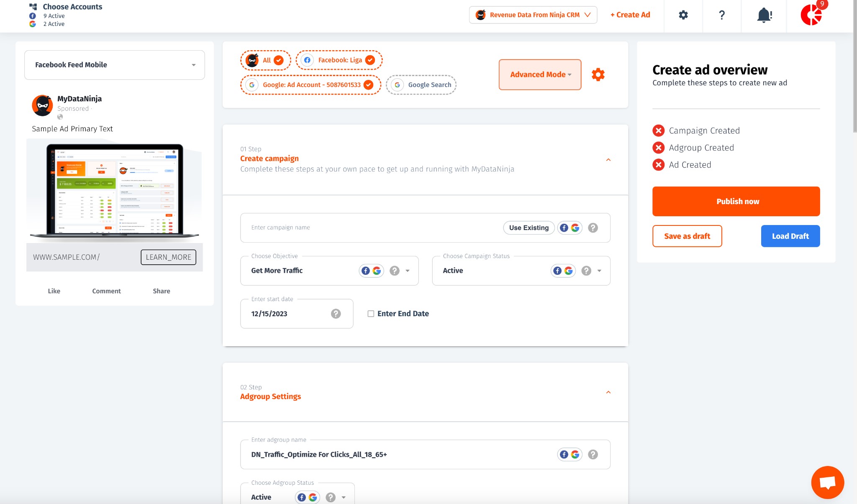Image resolution: width=857 pixels, height=504 pixels.
Task: Open the orange gear next to Advanced Mode
Action: pyautogui.click(x=598, y=75)
